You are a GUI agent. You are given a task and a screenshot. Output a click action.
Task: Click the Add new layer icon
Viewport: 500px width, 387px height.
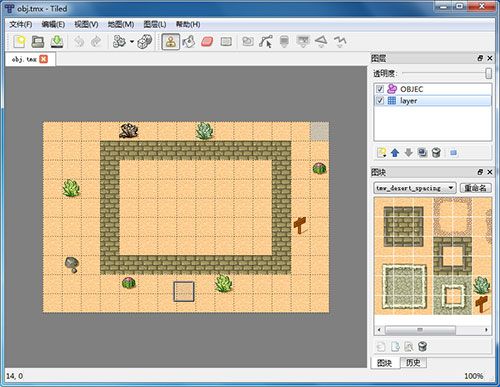[381, 153]
